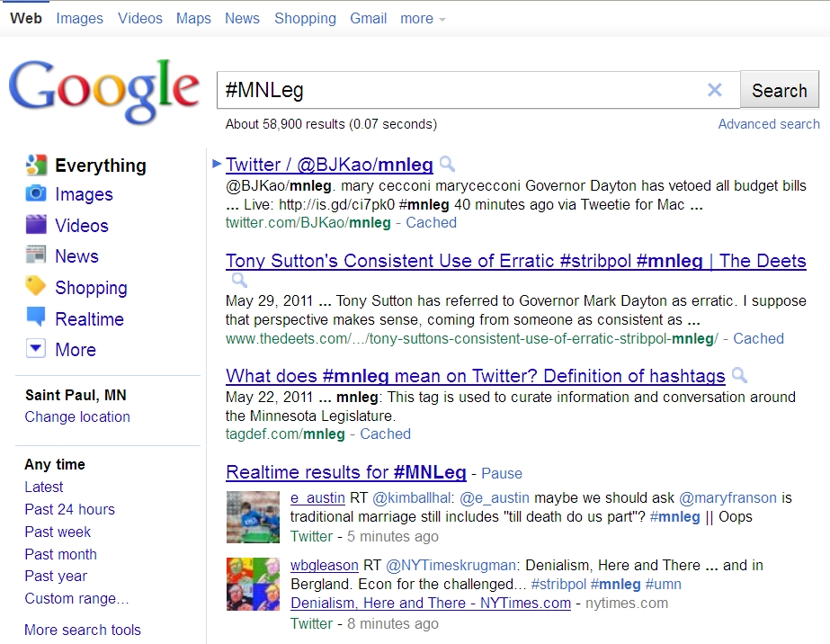The image size is (830, 644).
Task: Expand the More sidebar arrow icon
Action: [x=36, y=348]
